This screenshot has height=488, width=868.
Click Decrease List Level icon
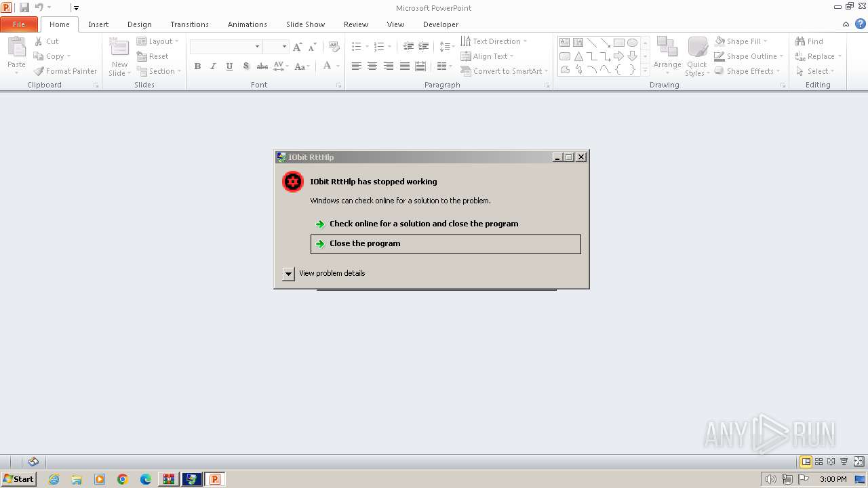(x=408, y=47)
